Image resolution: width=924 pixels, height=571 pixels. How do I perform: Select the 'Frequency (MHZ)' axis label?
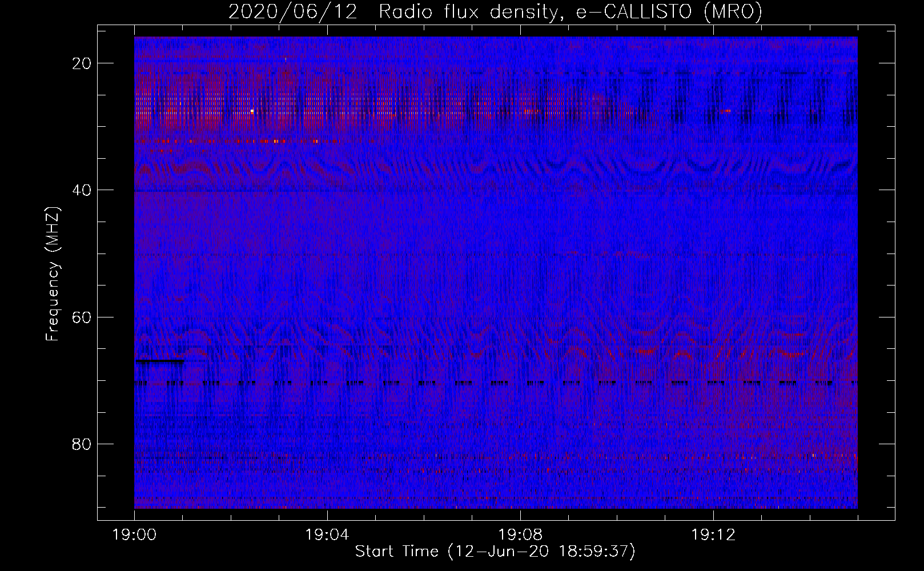53,274
